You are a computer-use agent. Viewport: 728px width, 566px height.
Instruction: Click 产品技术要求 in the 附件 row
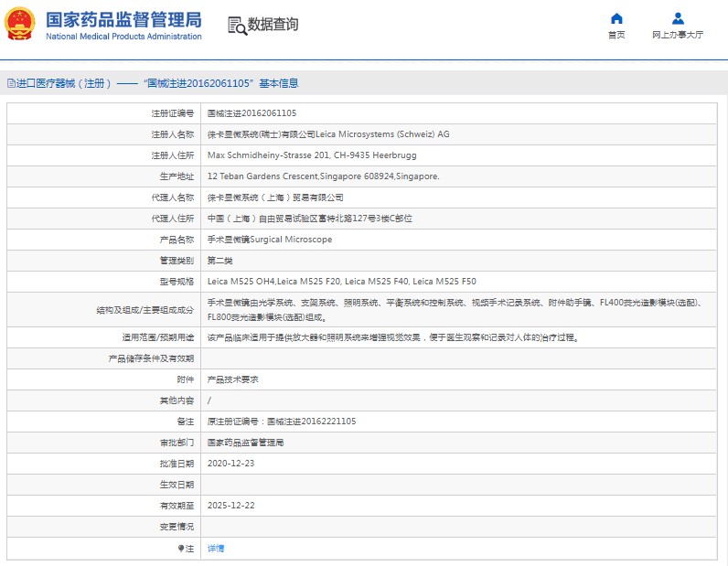[232, 379]
